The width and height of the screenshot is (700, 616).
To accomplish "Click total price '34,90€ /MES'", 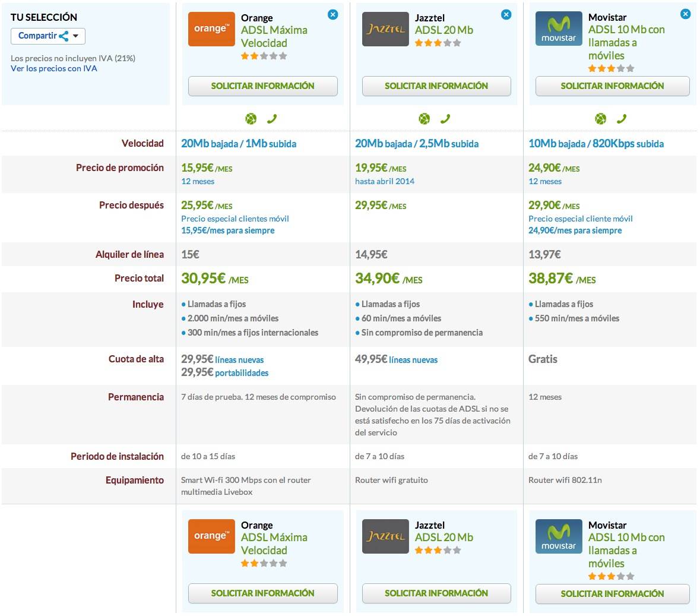I will tap(388, 279).
